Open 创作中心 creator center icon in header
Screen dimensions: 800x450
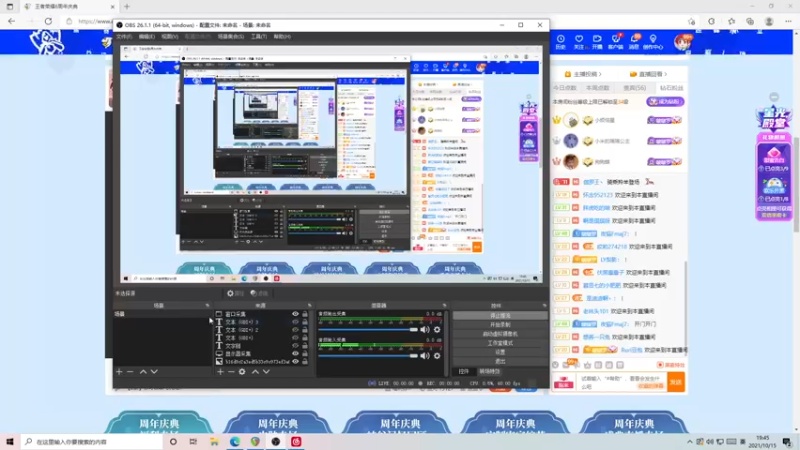click(653, 42)
